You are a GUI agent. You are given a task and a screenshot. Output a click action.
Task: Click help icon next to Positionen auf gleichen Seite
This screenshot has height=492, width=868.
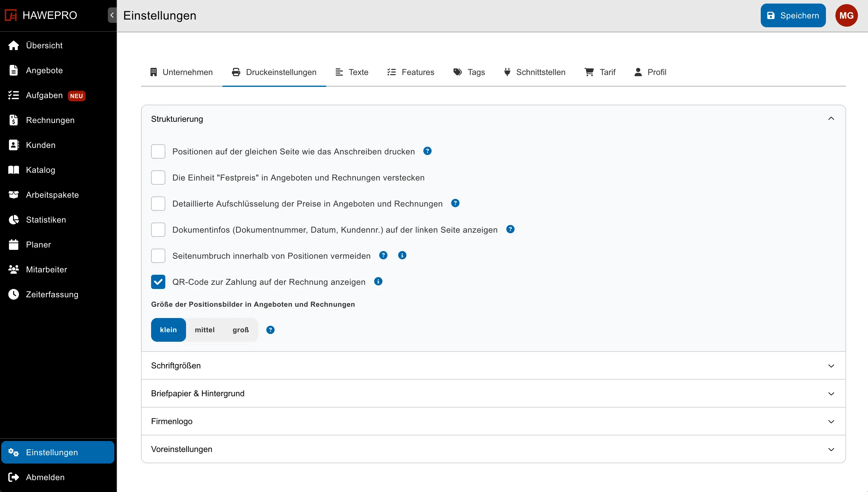427,151
